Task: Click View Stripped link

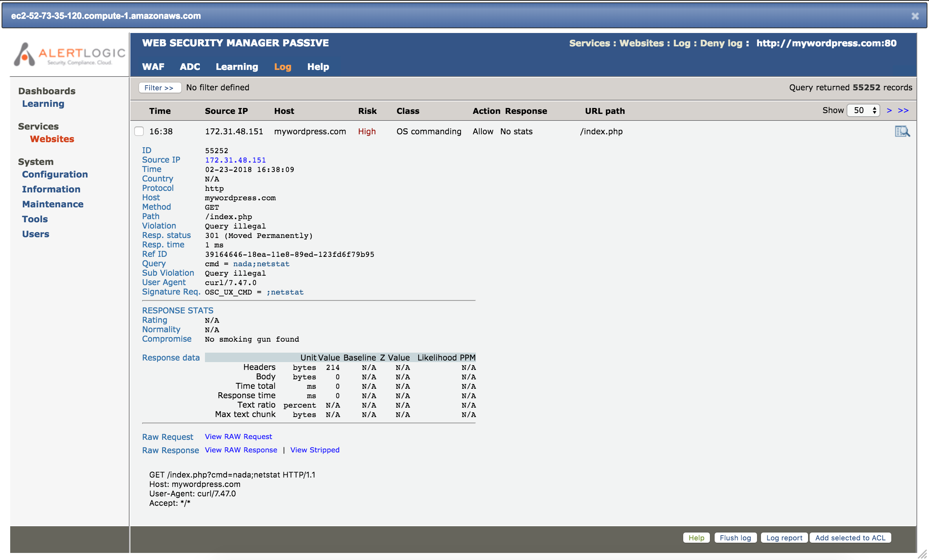Action: click(x=315, y=450)
